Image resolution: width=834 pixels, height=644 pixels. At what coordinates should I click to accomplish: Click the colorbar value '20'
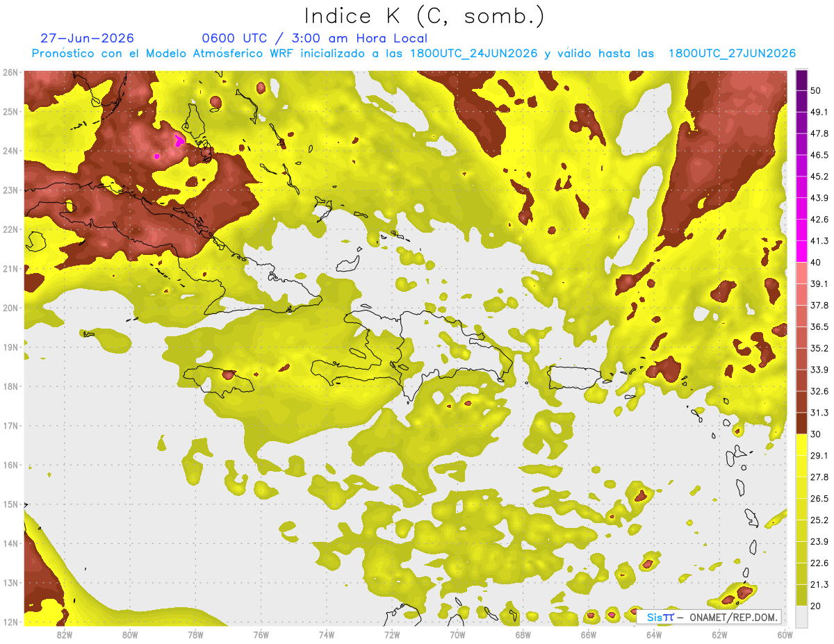pos(816,606)
